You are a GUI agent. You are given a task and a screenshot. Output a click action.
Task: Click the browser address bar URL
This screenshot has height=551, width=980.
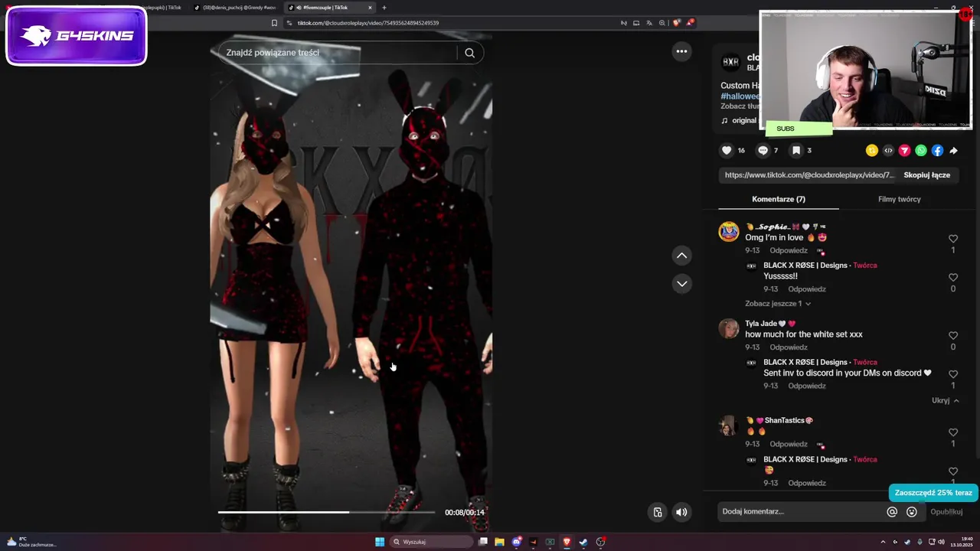pyautogui.click(x=368, y=23)
